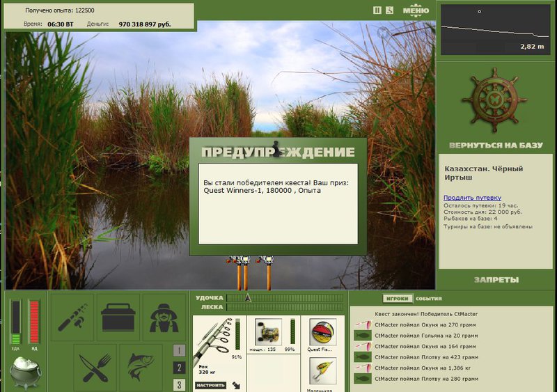Viewport: 557px width, 392px height.
Task: Click the money value 970 318 897 руб.
Action: (x=145, y=24)
